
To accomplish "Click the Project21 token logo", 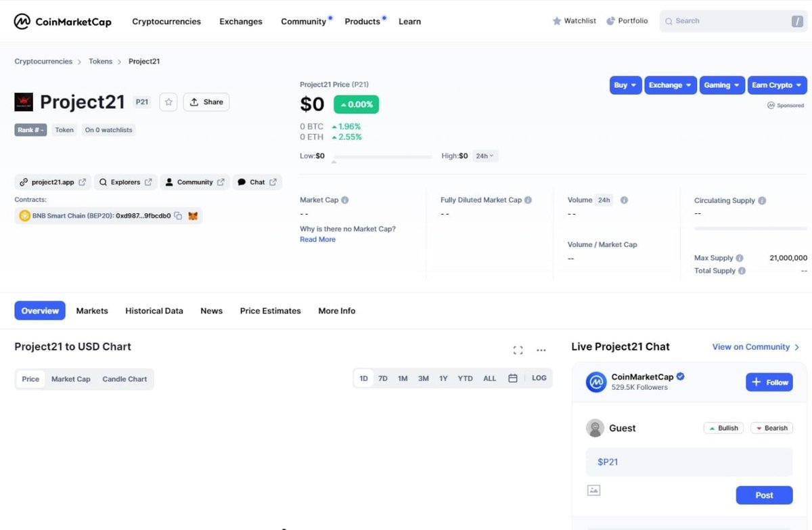I will click(24, 102).
